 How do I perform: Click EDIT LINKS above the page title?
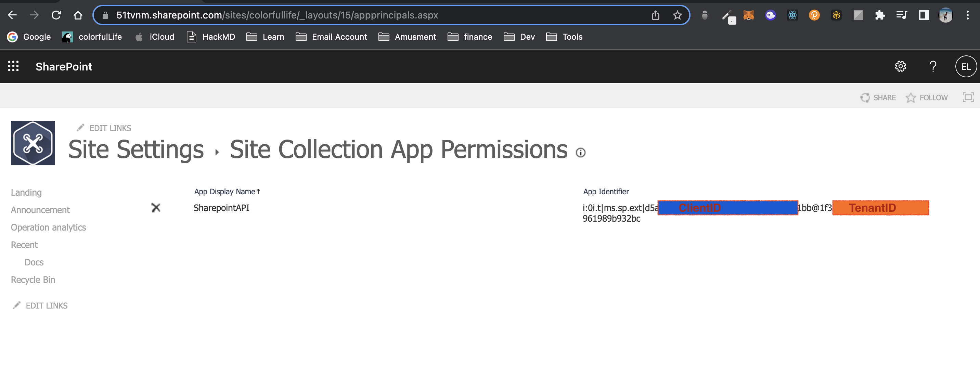point(103,128)
